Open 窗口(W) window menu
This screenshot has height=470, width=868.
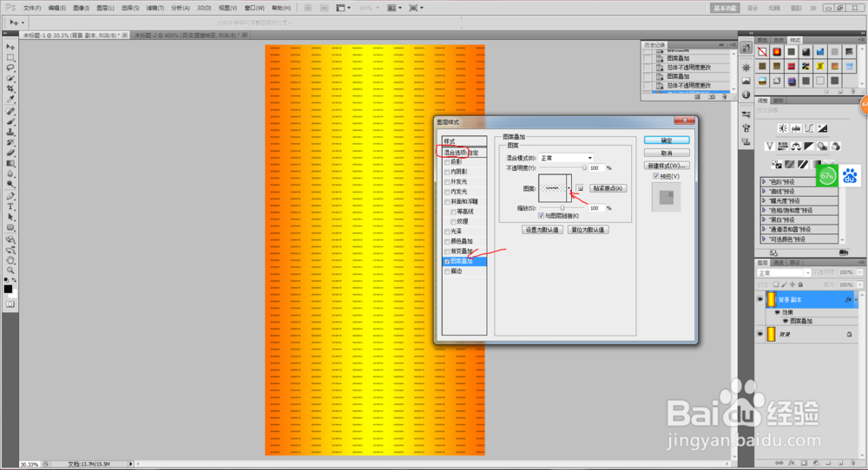254,9
